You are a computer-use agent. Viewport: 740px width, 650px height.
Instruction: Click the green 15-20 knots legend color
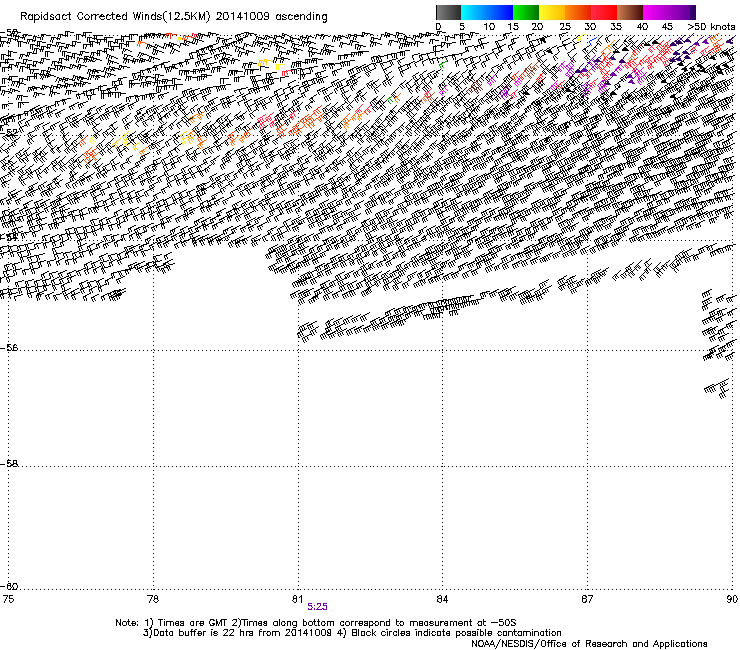click(526, 12)
